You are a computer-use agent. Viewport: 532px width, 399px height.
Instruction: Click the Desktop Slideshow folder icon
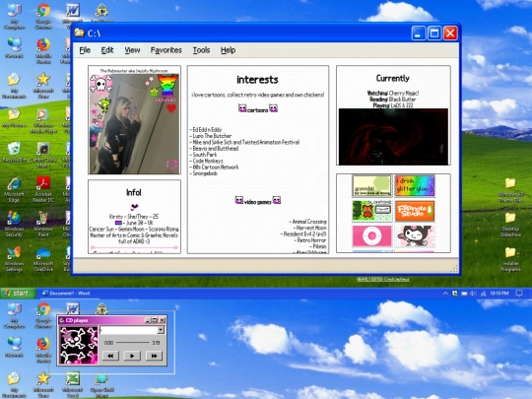click(x=510, y=225)
